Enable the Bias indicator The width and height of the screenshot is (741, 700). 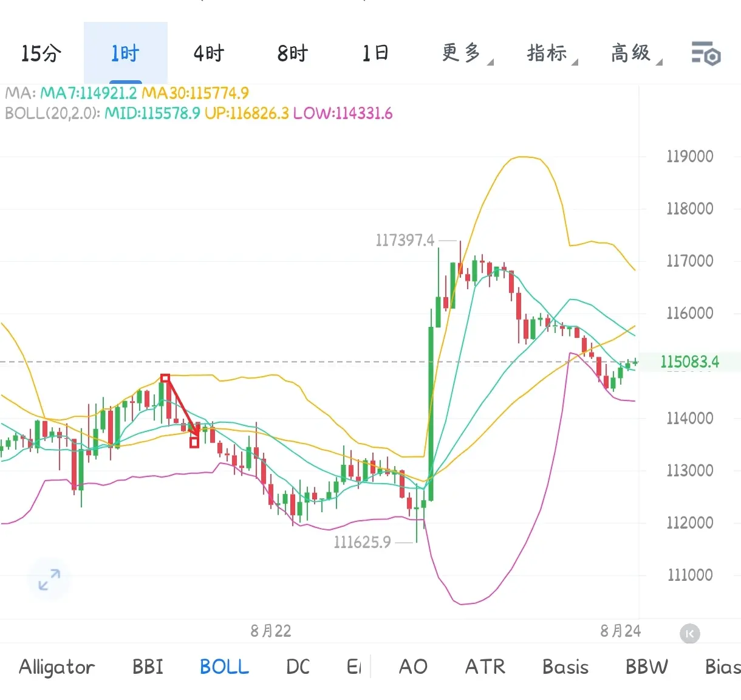click(x=723, y=667)
